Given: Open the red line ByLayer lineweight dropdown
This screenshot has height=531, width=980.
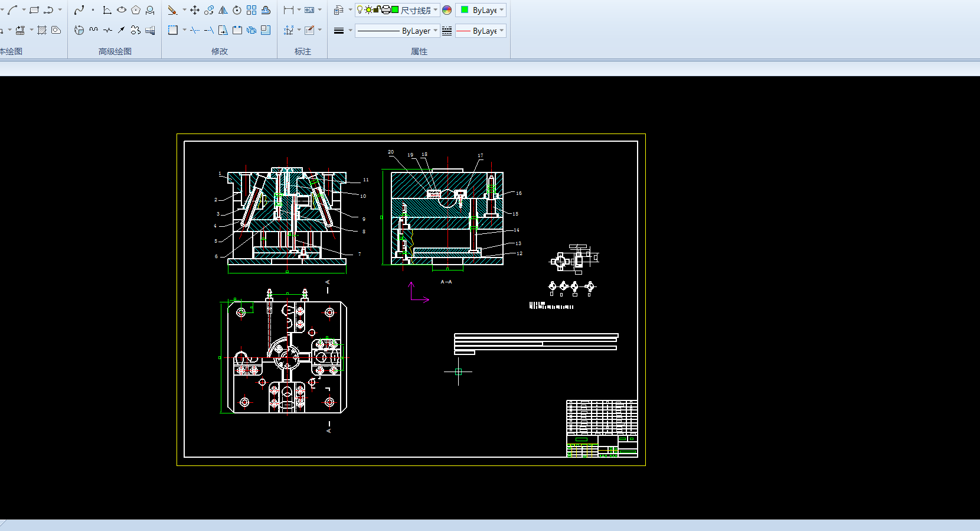Looking at the screenshot, I should (502, 31).
